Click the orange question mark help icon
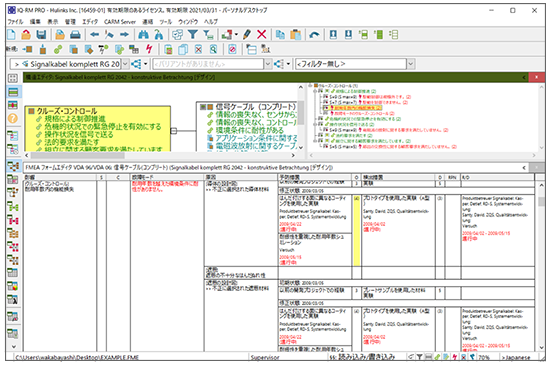This screenshot has height=366, width=550. (x=13, y=118)
